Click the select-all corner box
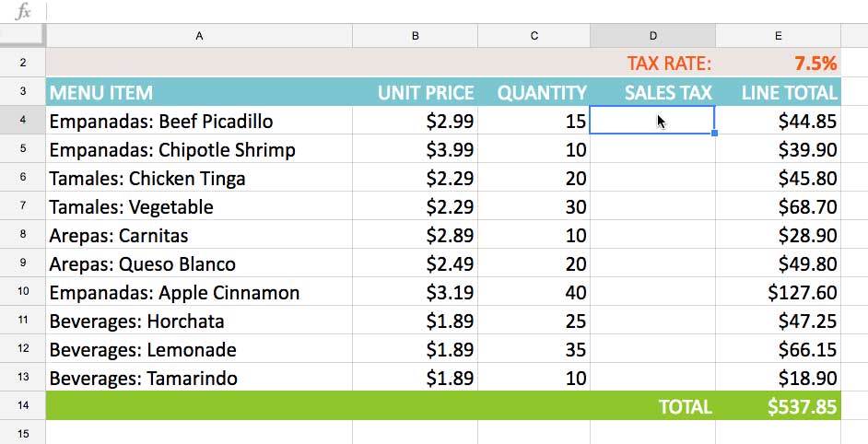 (22, 36)
